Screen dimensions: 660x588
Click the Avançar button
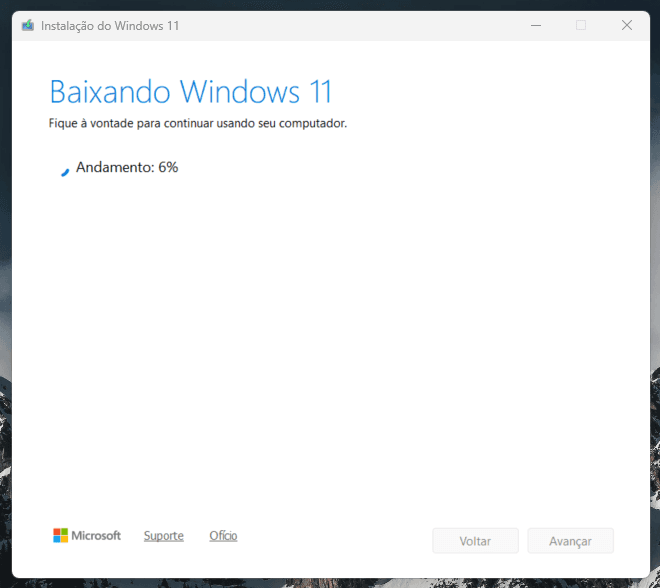pyautogui.click(x=570, y=541)
